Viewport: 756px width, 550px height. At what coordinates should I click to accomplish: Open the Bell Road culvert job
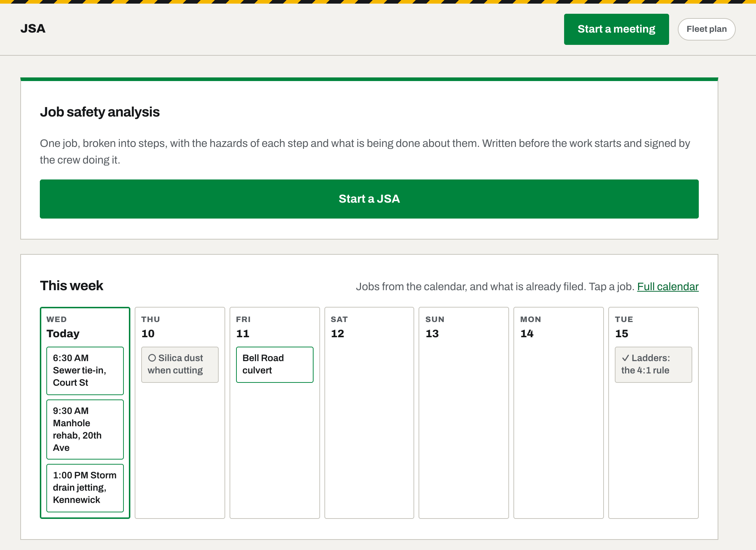tap(275, 364)
